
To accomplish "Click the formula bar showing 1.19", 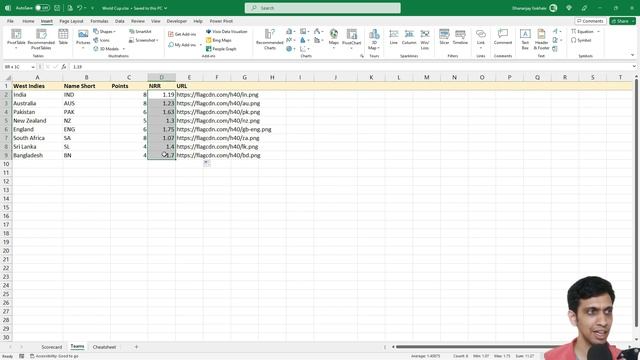I will 351,67.
